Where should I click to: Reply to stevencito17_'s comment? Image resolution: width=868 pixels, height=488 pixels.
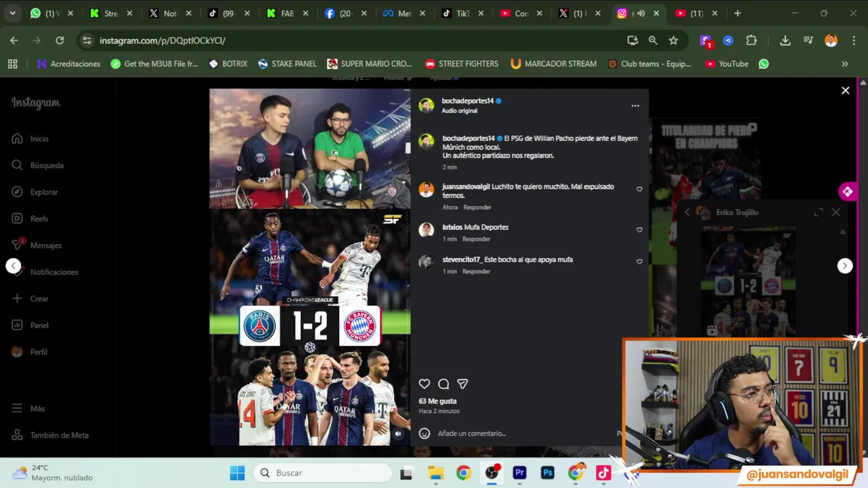[x=476, y=271]
